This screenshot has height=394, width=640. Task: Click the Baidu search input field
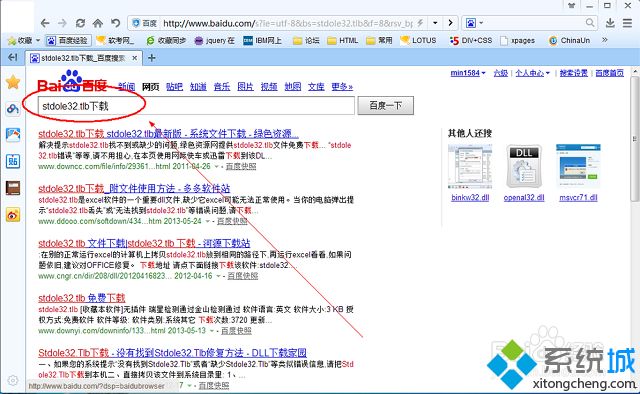point(196,106)
